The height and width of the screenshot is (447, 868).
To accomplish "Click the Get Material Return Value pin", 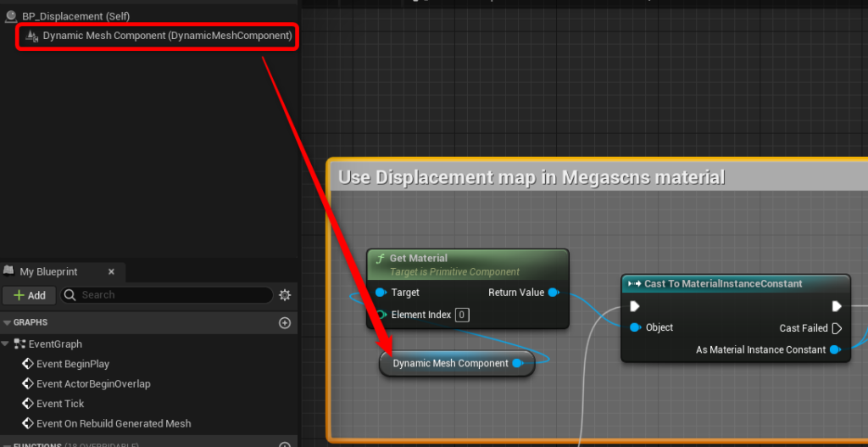I will coord(554,293).
